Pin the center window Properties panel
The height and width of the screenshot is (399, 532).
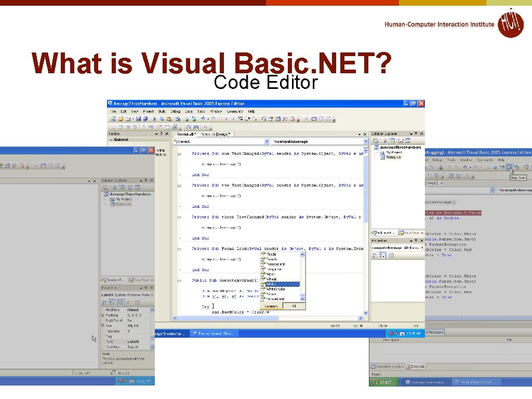pos(416,241)
